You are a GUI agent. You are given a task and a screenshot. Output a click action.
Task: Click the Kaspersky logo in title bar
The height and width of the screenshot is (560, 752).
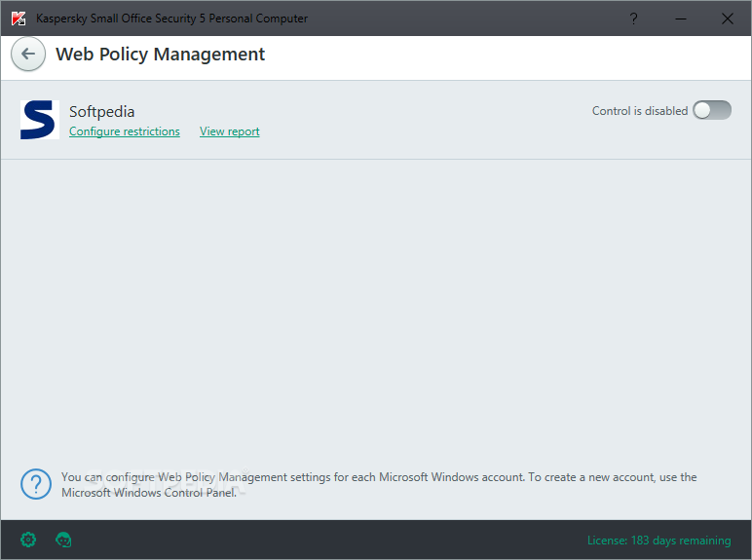(x=19, y=19)
